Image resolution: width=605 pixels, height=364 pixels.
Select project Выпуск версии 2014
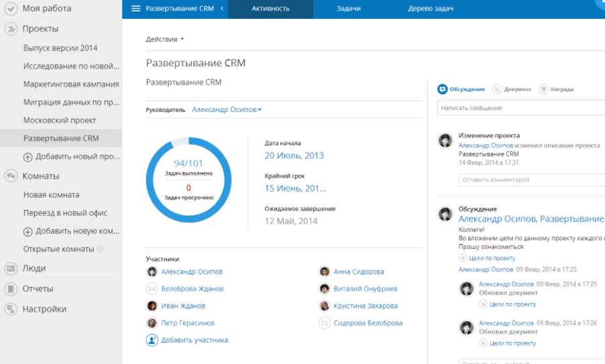(60, 48)
